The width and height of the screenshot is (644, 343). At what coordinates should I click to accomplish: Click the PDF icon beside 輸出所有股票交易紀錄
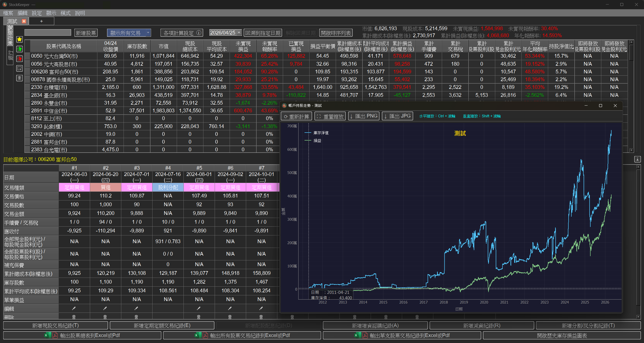pos(205,335)
